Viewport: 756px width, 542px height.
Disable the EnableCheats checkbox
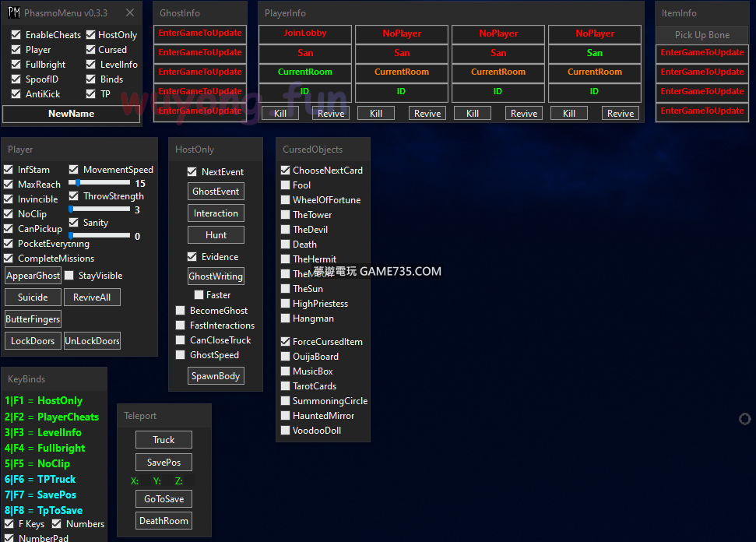tap(16, 35)
